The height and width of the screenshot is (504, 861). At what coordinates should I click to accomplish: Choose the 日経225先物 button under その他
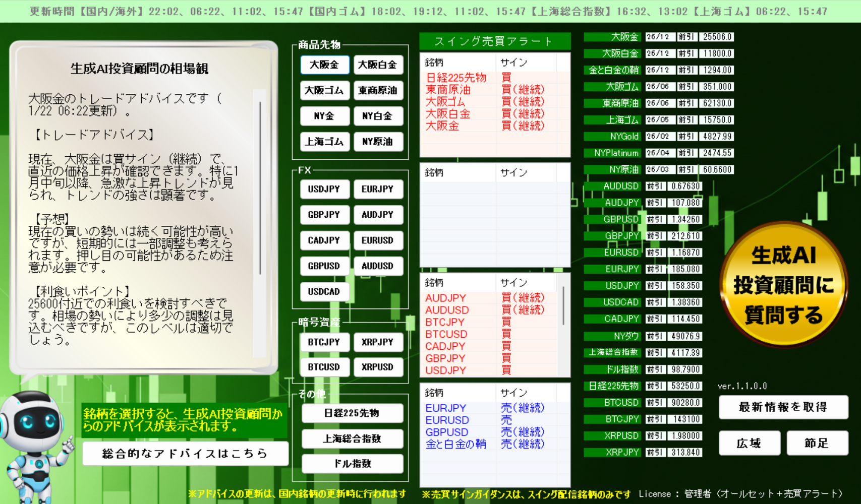[x=352, y=413]
